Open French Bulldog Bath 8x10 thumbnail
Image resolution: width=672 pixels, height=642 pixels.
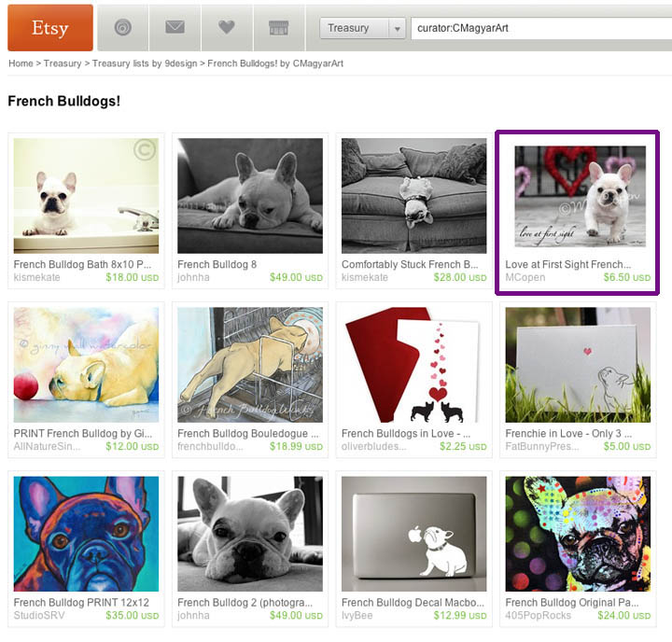pyautogui.click(x=86, y=195)
